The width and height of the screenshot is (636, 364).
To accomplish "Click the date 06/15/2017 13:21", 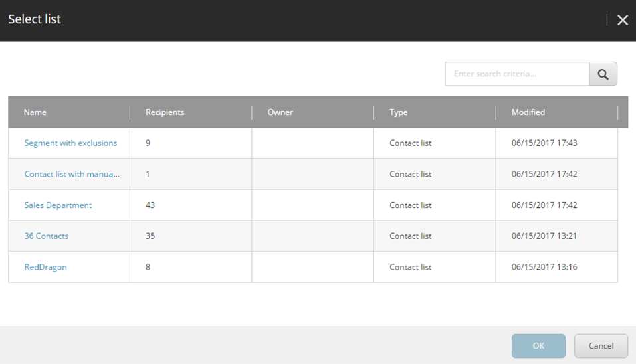I will point(544,236).
